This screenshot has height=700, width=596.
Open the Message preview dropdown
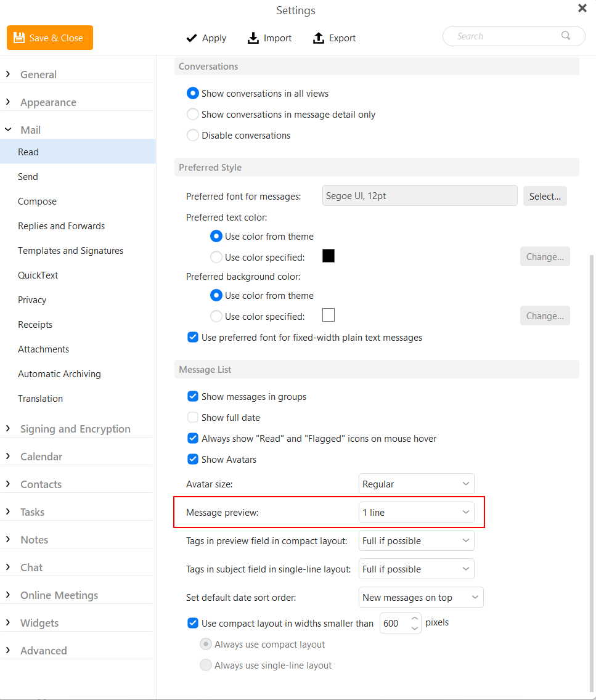tap(416, 512)
